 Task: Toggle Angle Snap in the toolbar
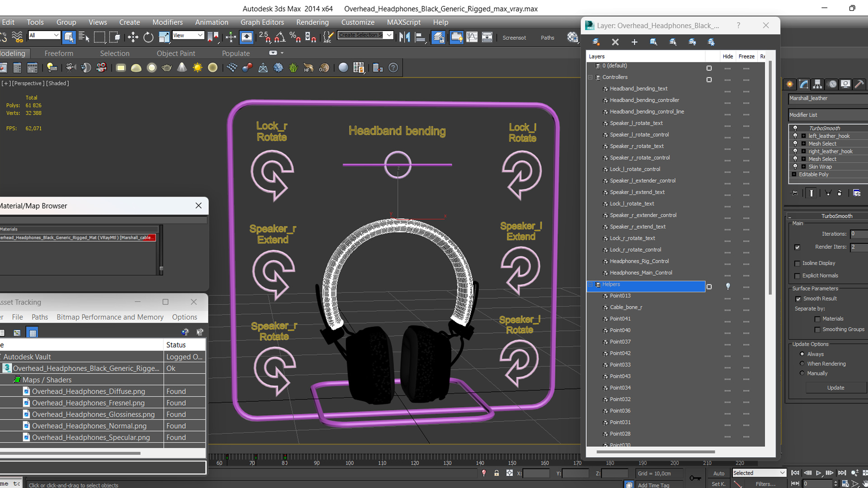(x=280, y=37)
